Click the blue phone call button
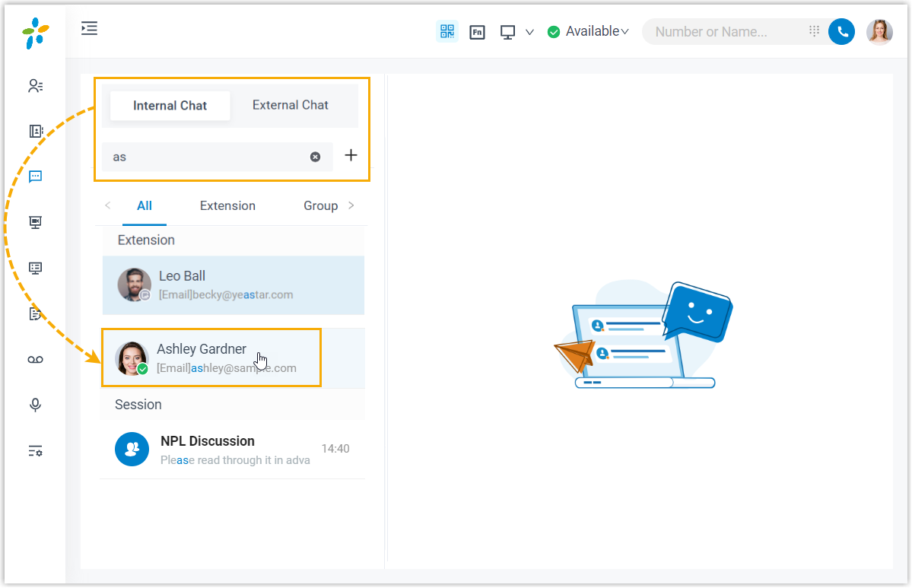The height and width of the screenshot is (588, 912). (x=841, y=32)
